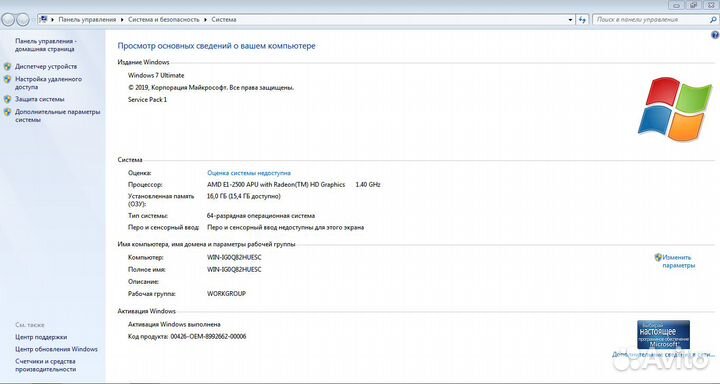
Task: Click installed memory value 16,0 ГБ
Action: coord(243,197)
